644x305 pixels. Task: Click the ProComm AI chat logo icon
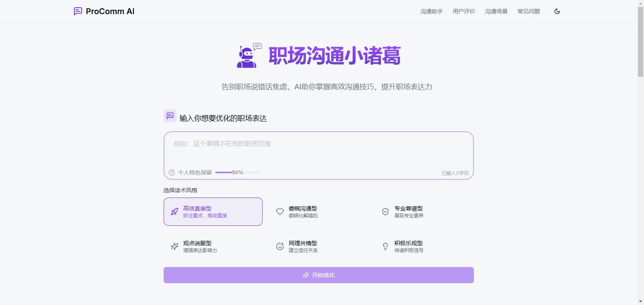78,11
